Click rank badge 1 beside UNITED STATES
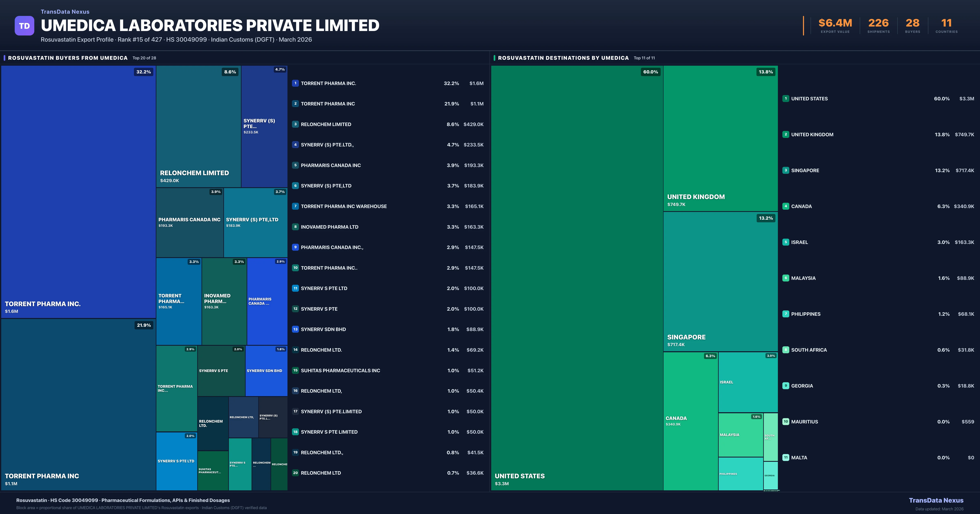 (x=786, y=99)
